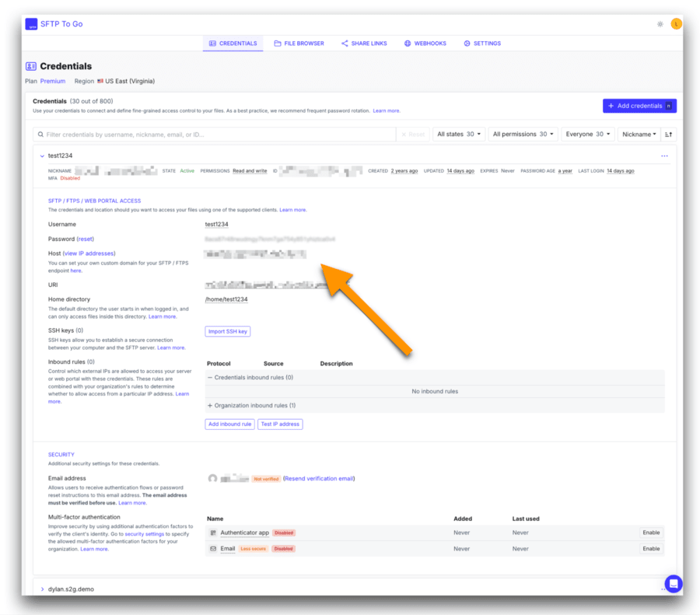Click the Read and write permissions value

tap(250, 171)
